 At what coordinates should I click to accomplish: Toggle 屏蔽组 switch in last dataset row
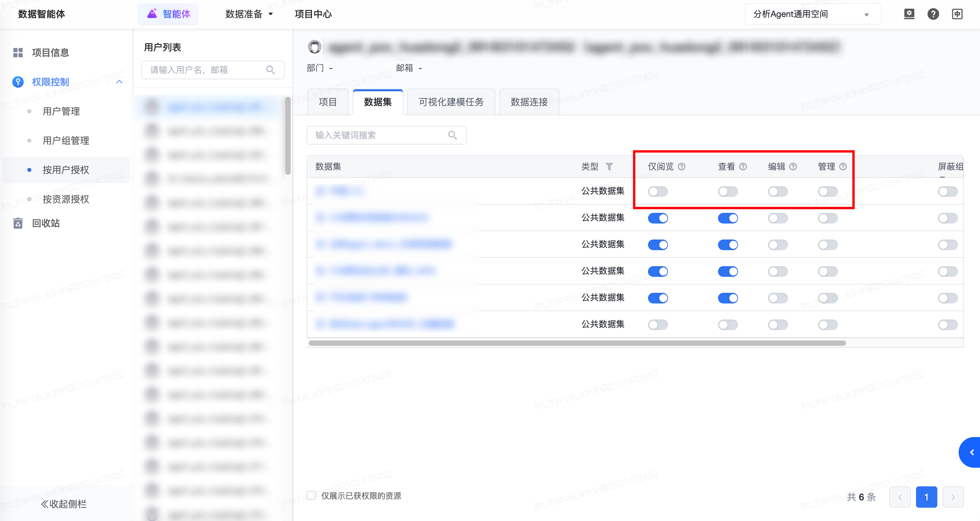(x=948, y=324)
